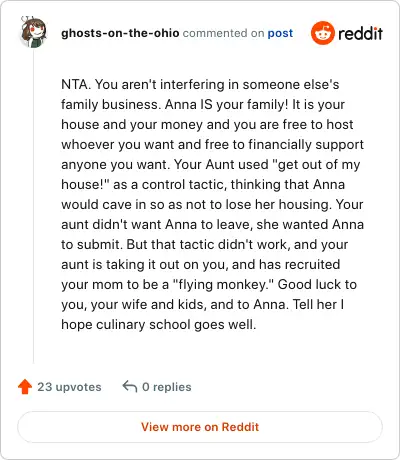The image size is (400, 460).
Task: Click the "NTA." word starting the comment
Action: click(76, 84)
